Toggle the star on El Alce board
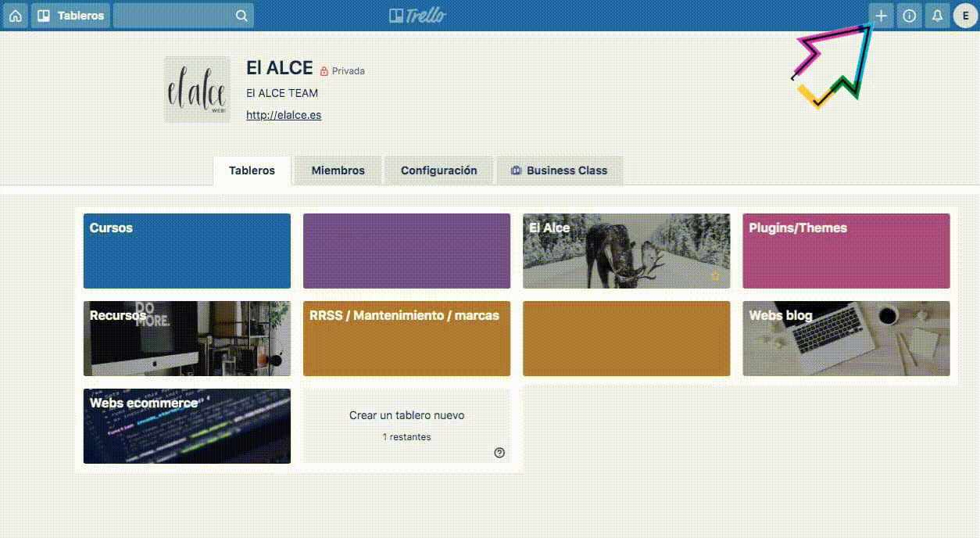The height and width of the screenshot is (538, 980). [x=715, y=276]
